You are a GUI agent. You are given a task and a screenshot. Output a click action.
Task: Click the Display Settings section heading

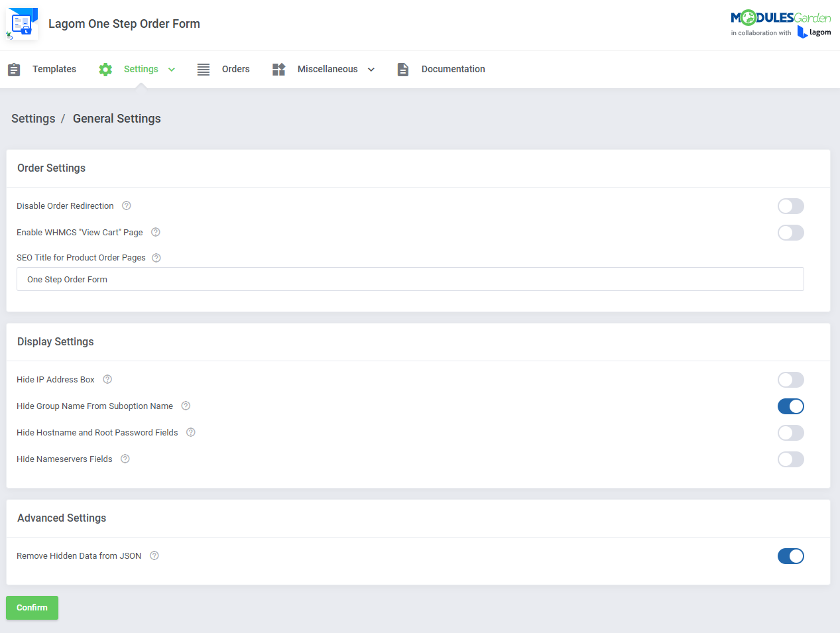(56, 342)
